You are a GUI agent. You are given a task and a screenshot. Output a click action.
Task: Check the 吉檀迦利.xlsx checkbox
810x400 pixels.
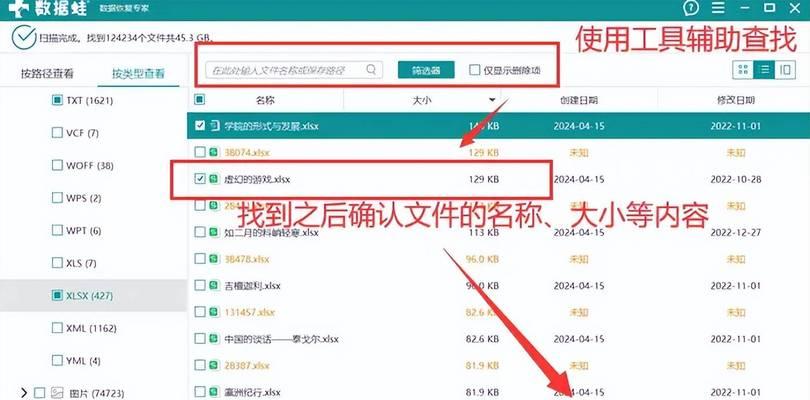pyautogui.click(x=199, y=285)
